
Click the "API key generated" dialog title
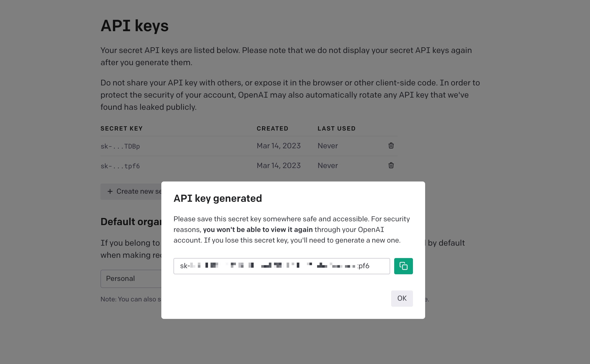tap(218, 198)
